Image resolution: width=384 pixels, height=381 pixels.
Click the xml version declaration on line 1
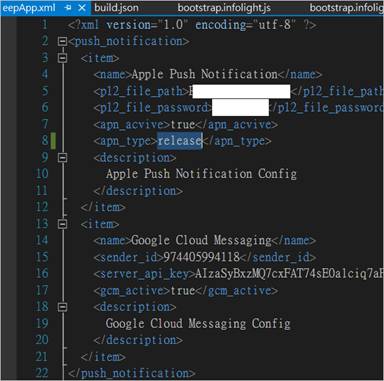[x=192, y=25]
